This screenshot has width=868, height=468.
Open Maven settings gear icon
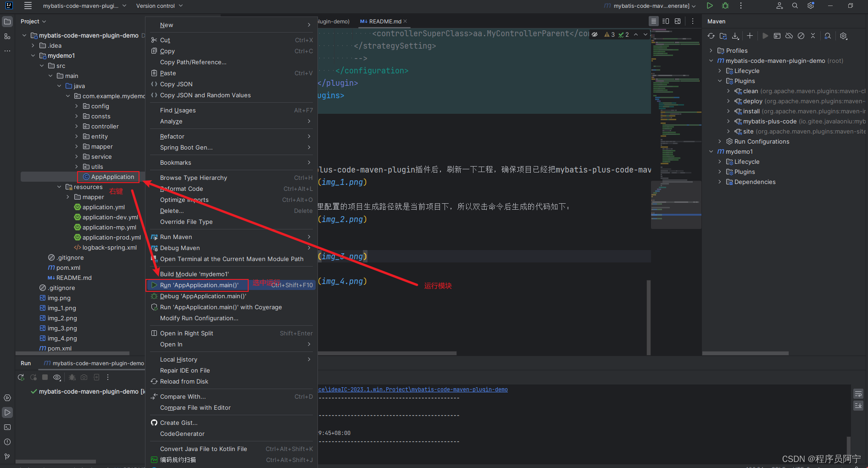(x=843, y=36)
